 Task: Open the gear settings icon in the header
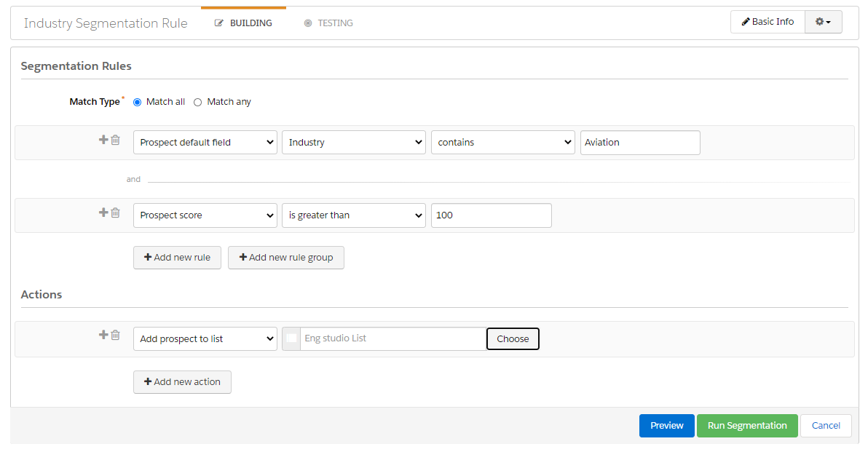tap(822, 22)
